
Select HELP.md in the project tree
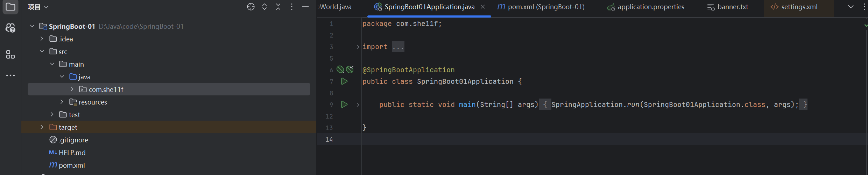tap(72, 153)
